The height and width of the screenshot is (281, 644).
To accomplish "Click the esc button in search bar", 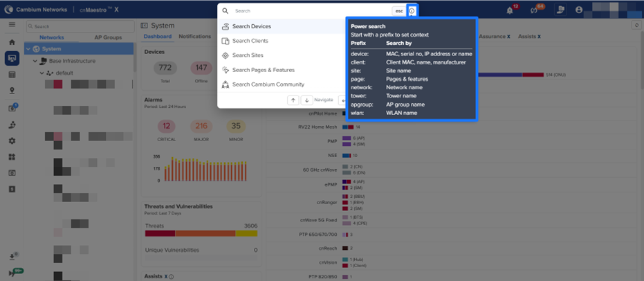I will pyautogui.click(x=399, y=11).
